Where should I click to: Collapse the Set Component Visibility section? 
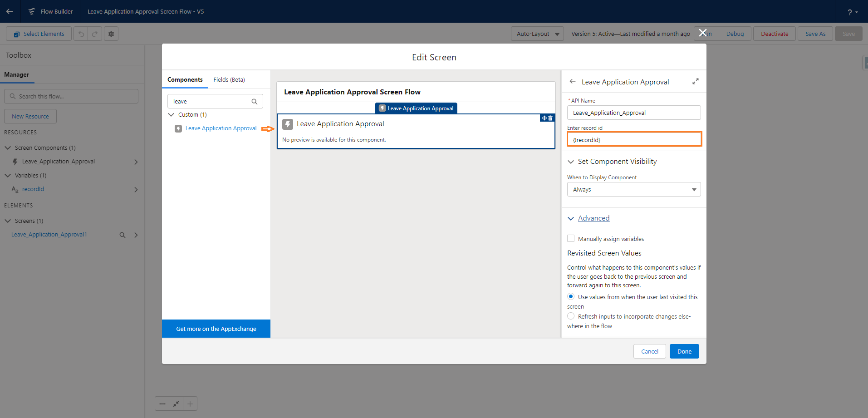571,162
